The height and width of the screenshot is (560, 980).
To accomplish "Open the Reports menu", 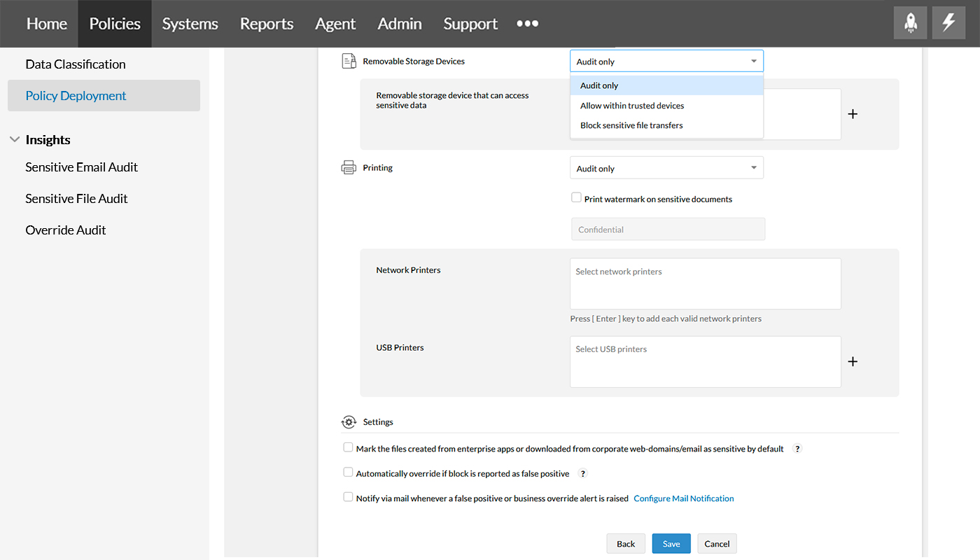I will pyautogui.click(x=267, y=24).
